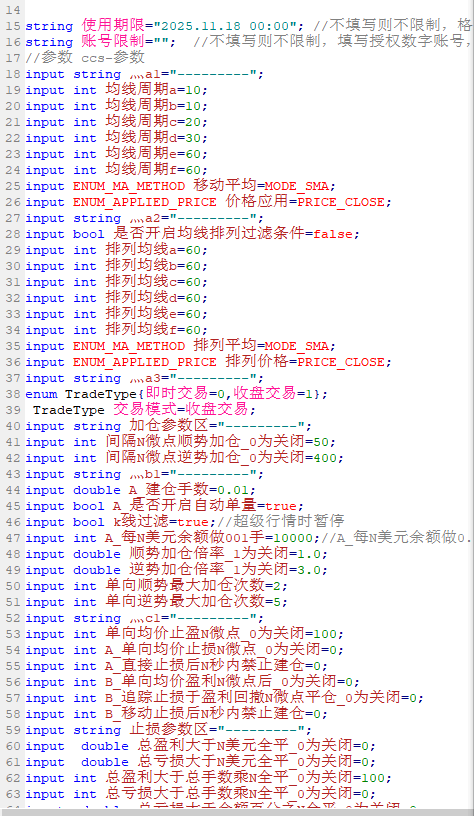Click the value 400 on line 42
The width and height of the screenshot is (476, 816).
(324, 458)
